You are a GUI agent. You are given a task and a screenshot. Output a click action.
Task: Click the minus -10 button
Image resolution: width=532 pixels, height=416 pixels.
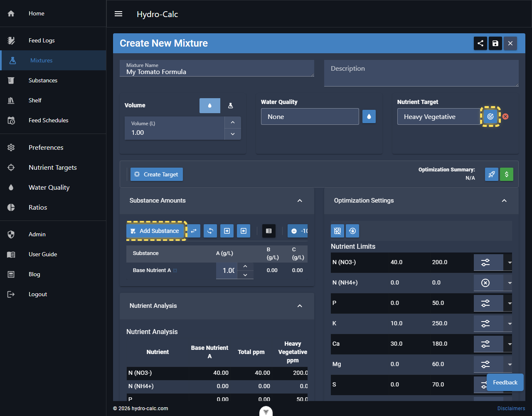[x=298, y=231]
